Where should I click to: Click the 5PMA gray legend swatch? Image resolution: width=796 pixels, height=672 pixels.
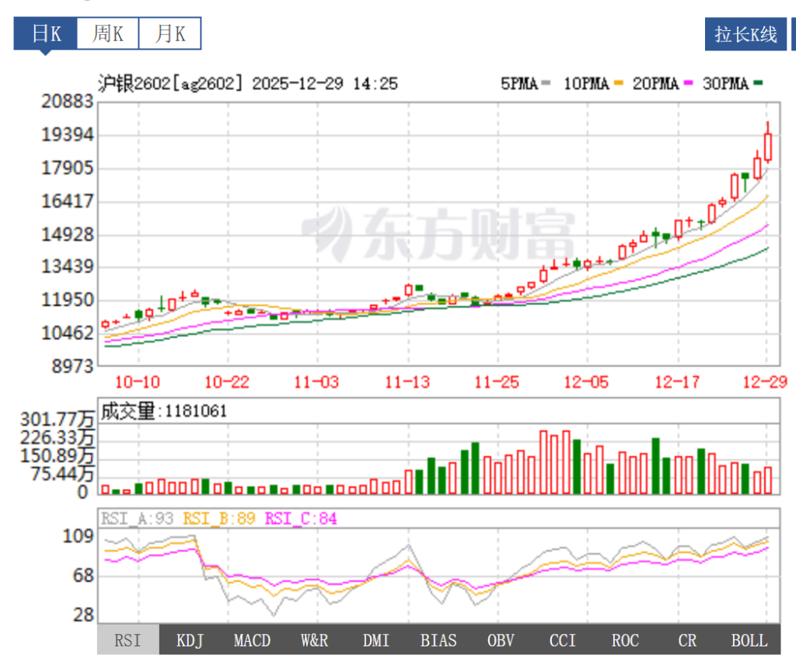pyautogui.click(x=546, y=84)
